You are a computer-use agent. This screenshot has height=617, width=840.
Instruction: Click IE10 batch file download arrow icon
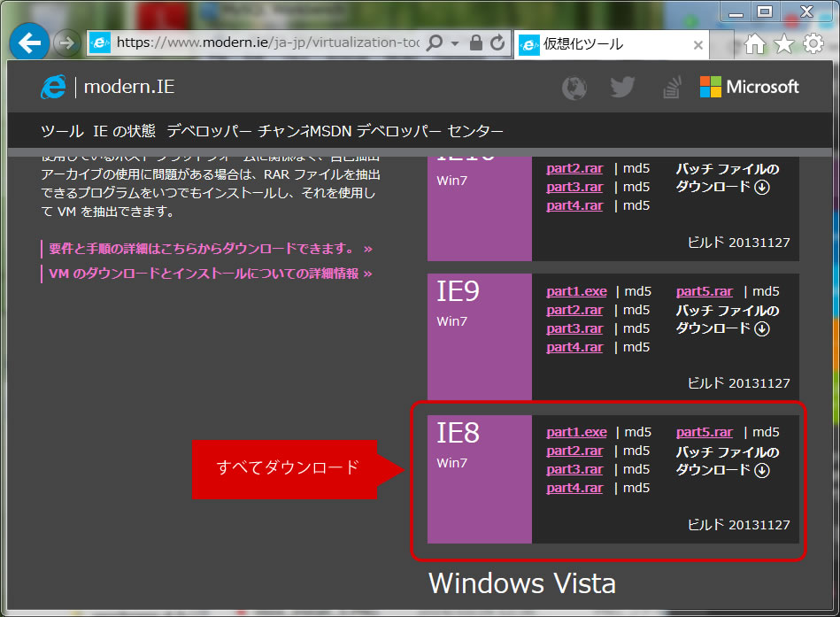[762, 188]
